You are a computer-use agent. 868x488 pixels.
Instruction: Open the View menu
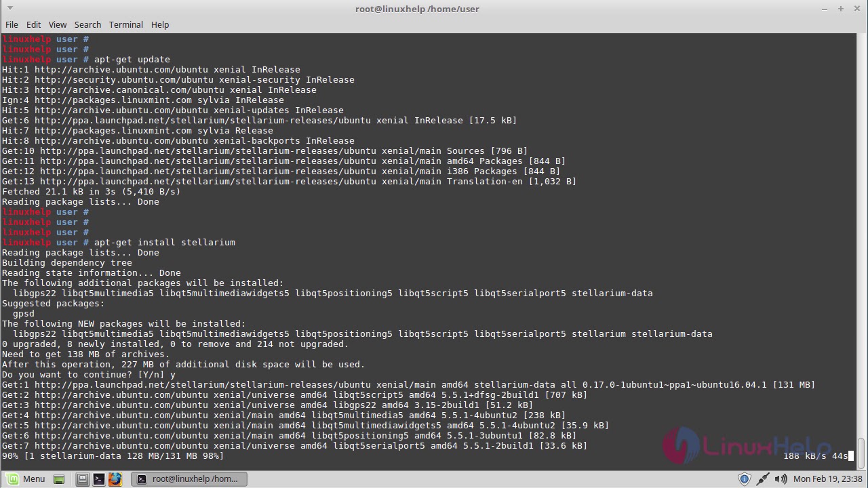tap(58, 24)
